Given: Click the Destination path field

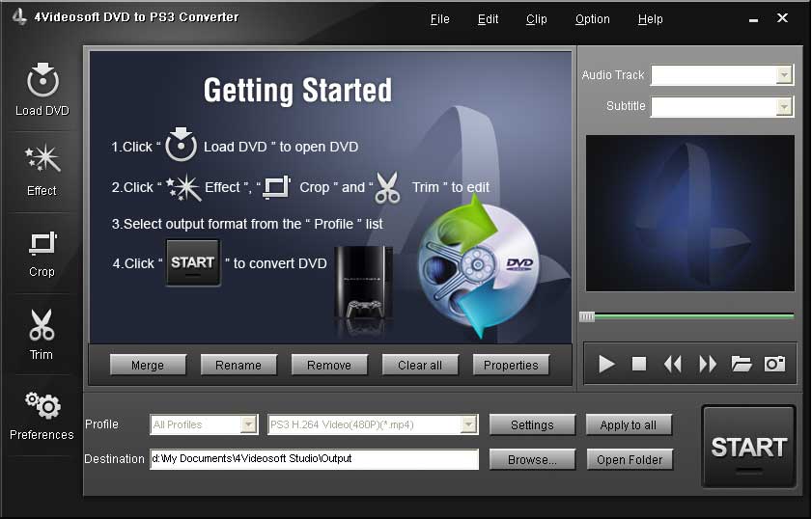Looking at the screenshot, I should 314,459.
